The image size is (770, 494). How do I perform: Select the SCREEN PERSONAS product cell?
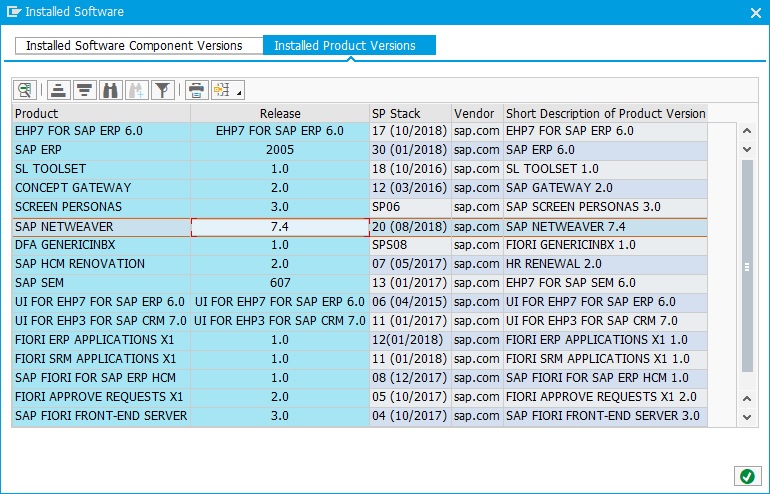pyautogui.click(x=101, y=207)
